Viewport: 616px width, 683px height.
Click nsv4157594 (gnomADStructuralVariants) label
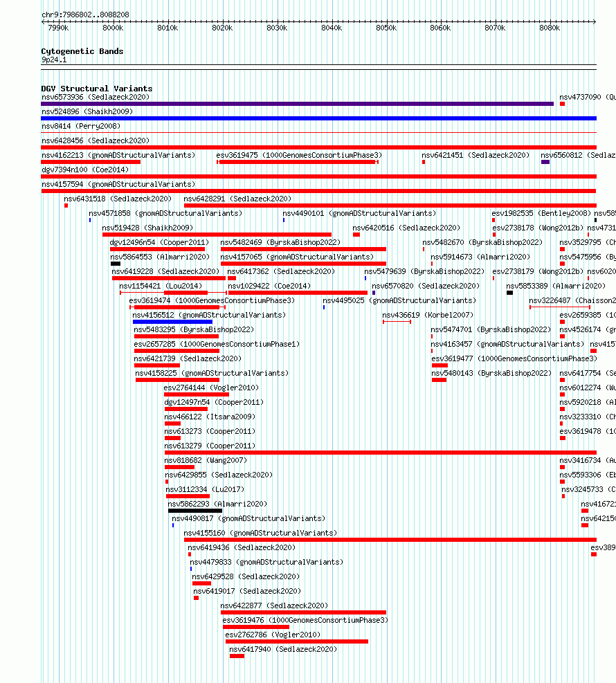(x=118, y=184)
